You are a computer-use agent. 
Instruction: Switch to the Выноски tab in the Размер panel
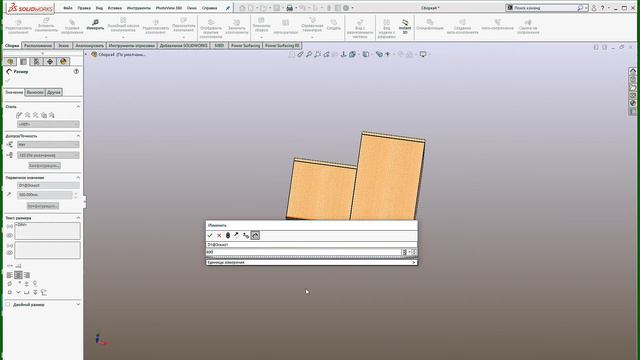point(35,92)
